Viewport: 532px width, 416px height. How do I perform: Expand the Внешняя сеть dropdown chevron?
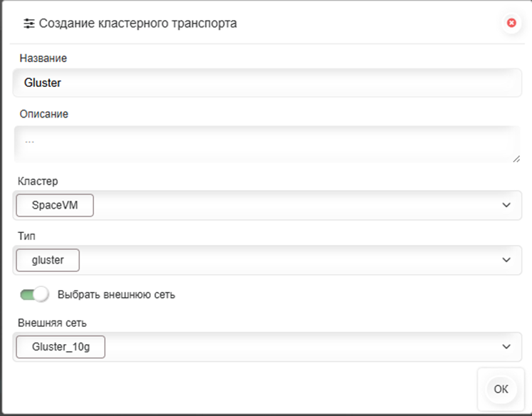pyautogui.click(x=506, y=347)
